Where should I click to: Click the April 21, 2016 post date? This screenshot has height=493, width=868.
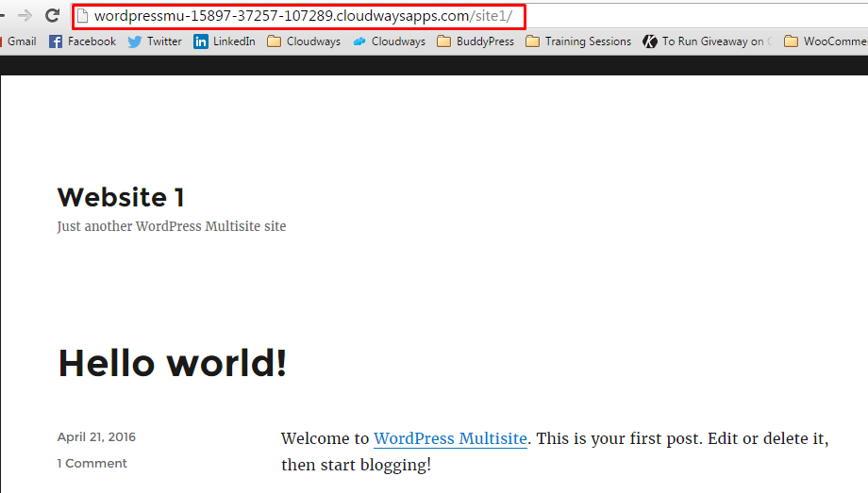coord(96,437)
